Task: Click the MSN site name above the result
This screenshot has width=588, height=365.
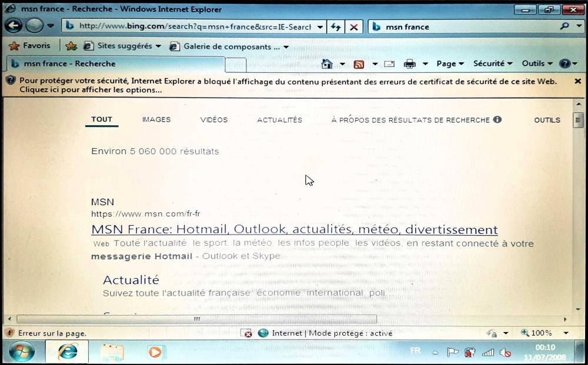Action: tap(102, 202)
